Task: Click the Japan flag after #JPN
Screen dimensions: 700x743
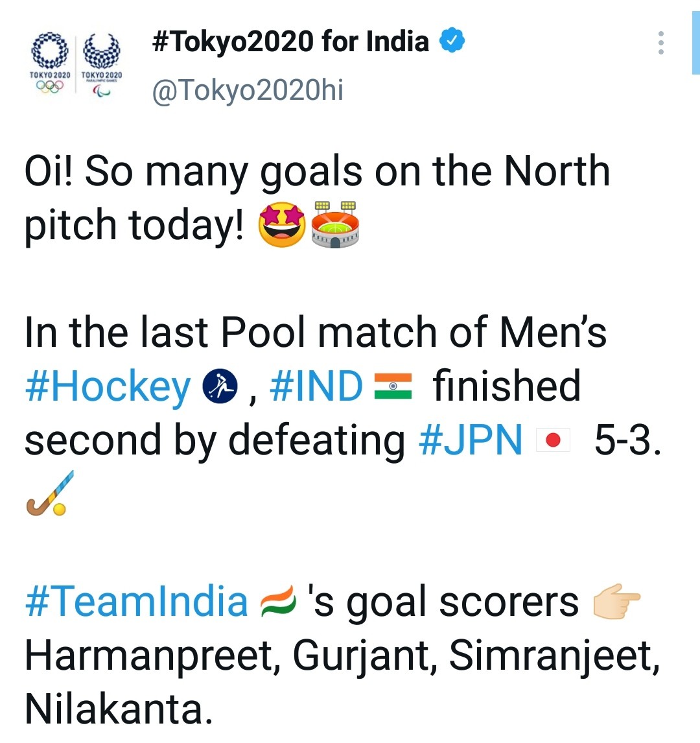Action: coord(553,441)
